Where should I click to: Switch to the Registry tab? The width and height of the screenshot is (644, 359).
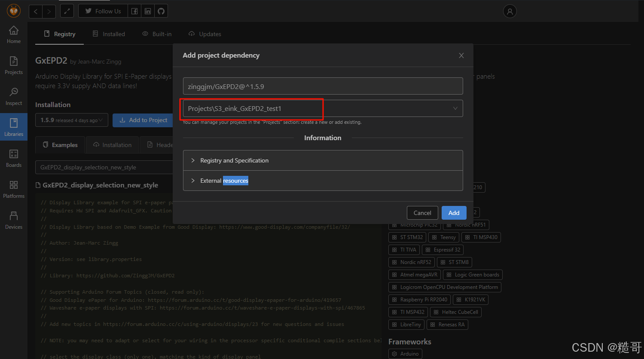(x=60, y=34)
